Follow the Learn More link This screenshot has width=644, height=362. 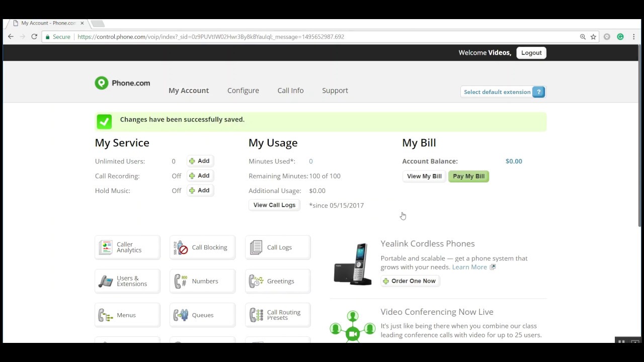(469, 267)
